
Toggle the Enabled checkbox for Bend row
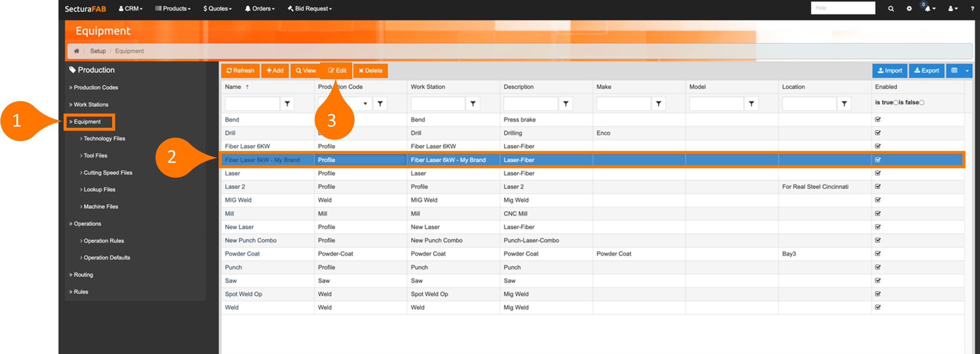(x=878, y=120)
